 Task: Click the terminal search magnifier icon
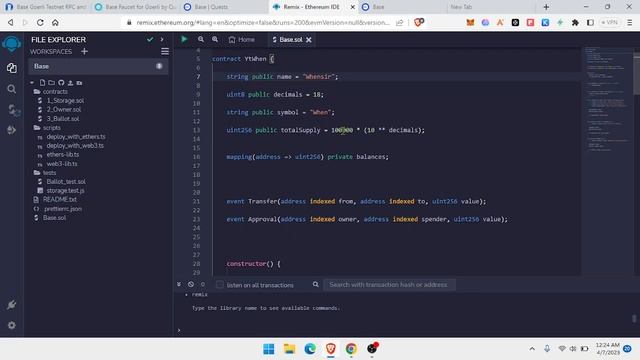coord(316,284)
